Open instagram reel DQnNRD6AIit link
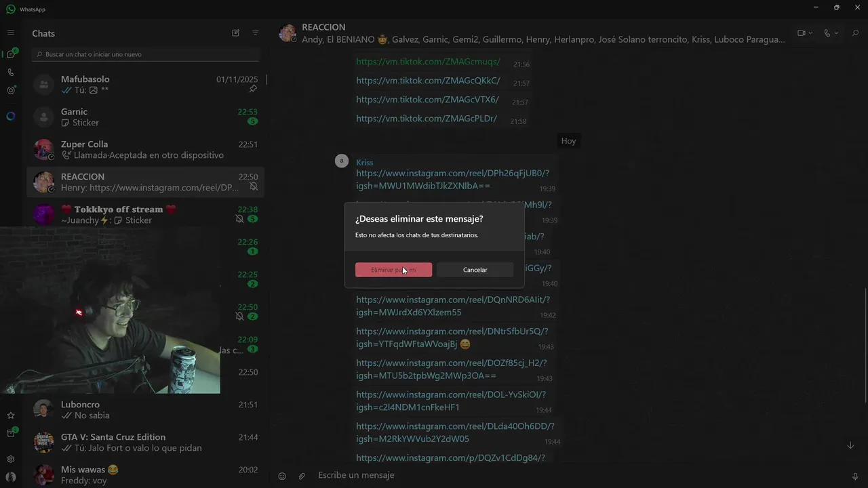 (x=453, y=306)
